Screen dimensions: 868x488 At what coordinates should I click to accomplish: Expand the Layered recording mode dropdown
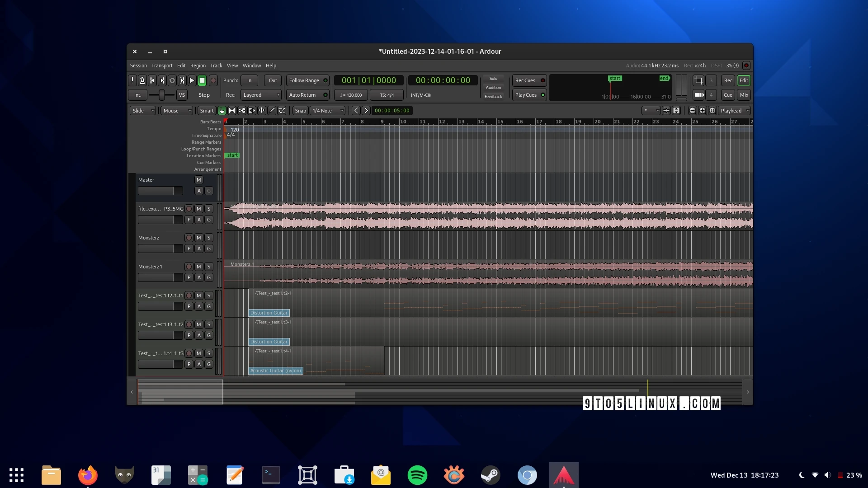(261, 95)
